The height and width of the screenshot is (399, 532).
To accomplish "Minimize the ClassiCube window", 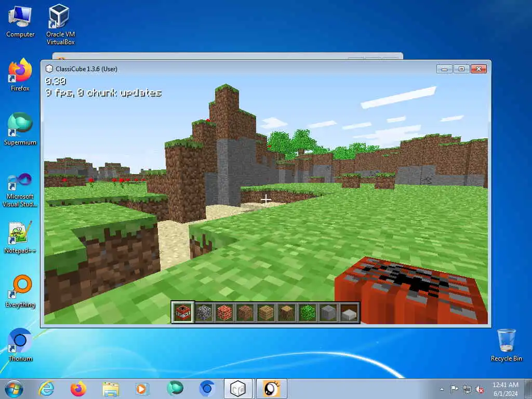I will (x=445, y=69).
